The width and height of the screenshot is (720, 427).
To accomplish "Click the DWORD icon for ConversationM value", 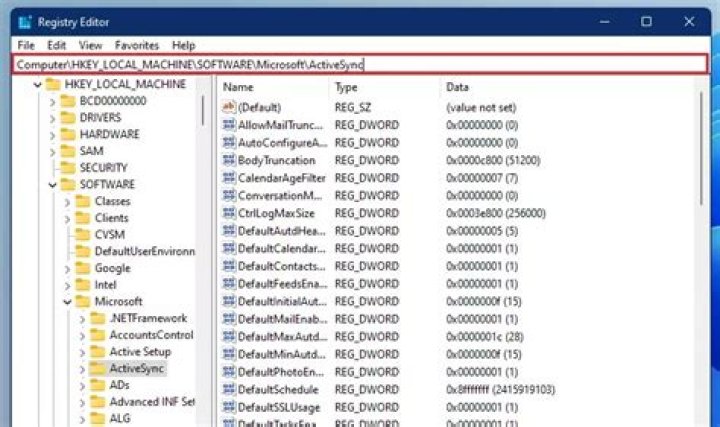I will [x=229, y=195].
